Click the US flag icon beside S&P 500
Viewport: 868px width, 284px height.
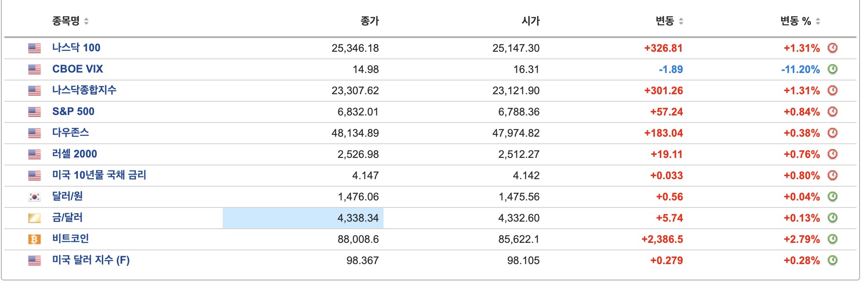pos(35,112)
